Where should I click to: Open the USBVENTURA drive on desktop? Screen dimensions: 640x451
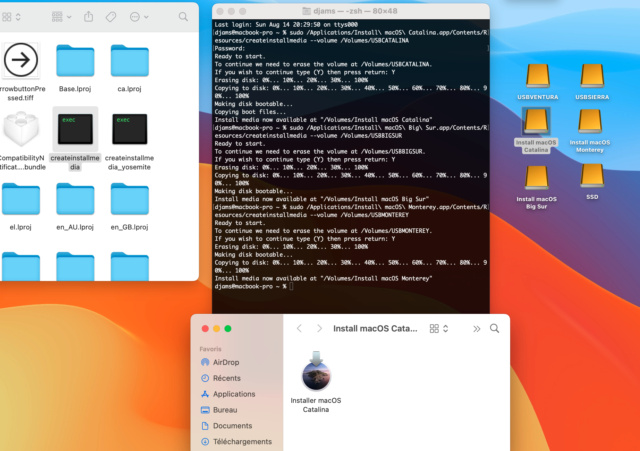pos(538,76)
